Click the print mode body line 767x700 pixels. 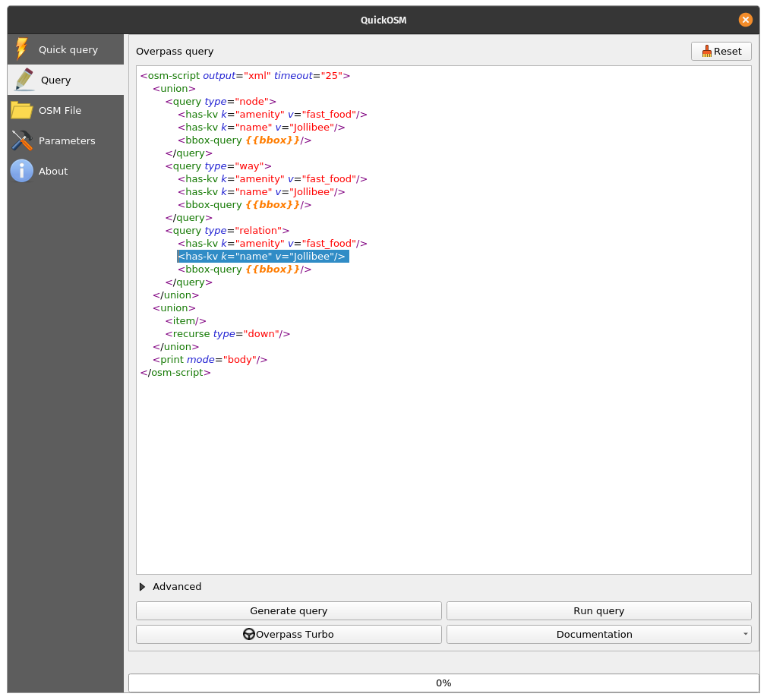pos(210,360)
